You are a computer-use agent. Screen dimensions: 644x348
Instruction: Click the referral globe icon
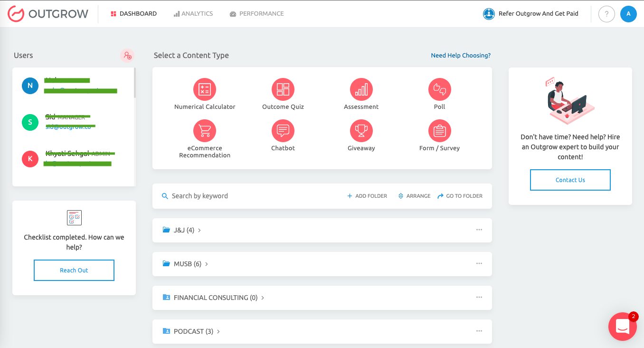489,14
